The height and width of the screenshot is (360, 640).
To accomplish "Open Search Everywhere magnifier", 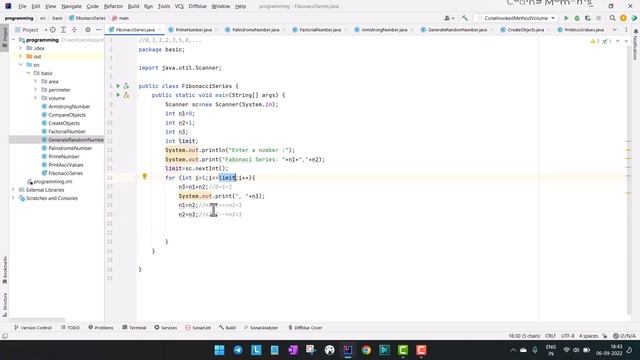I will point(612,18).
